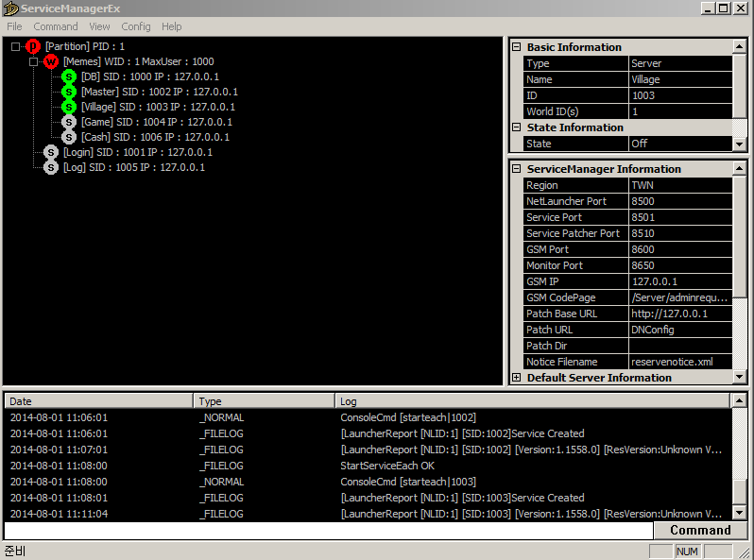This screenshot has height=560, width=754.
Task: Open the File menu
Action: pos(14,26)
